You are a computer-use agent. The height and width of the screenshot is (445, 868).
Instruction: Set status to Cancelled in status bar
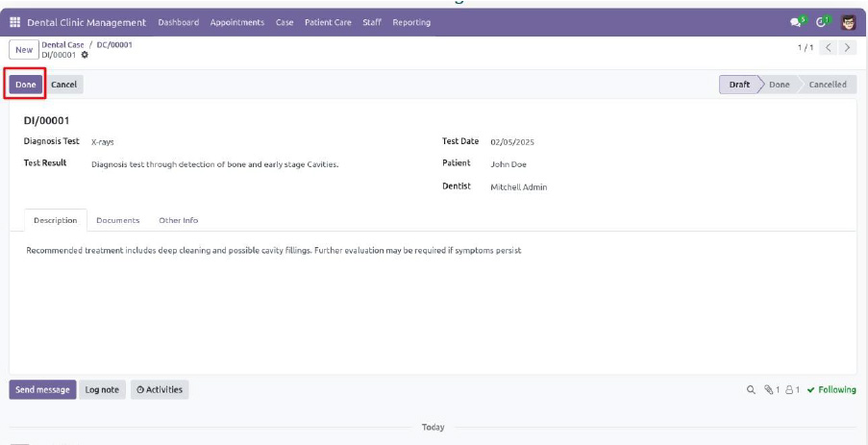point(827,85)
